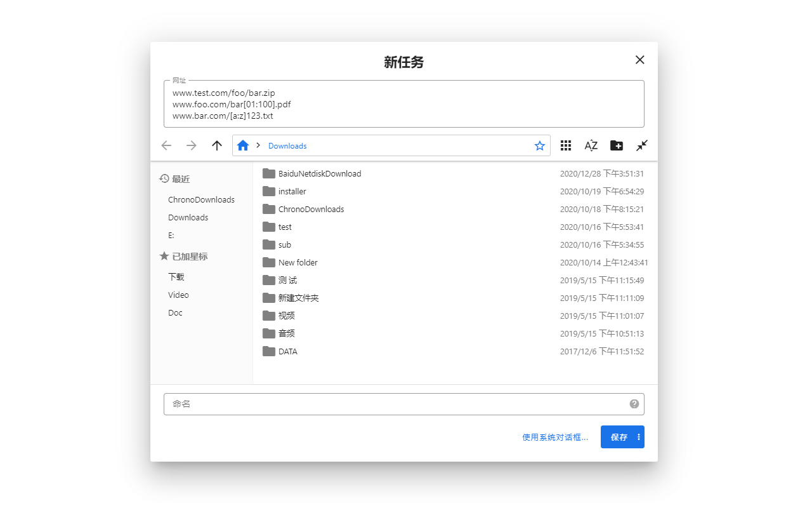Screen dimensions: 812x508
Task: Switch to grid view
Action: point(565,145)
